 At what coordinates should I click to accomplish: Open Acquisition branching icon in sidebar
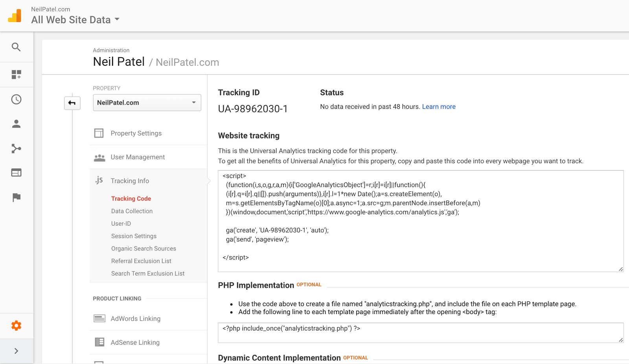click(x=16, y=149)
